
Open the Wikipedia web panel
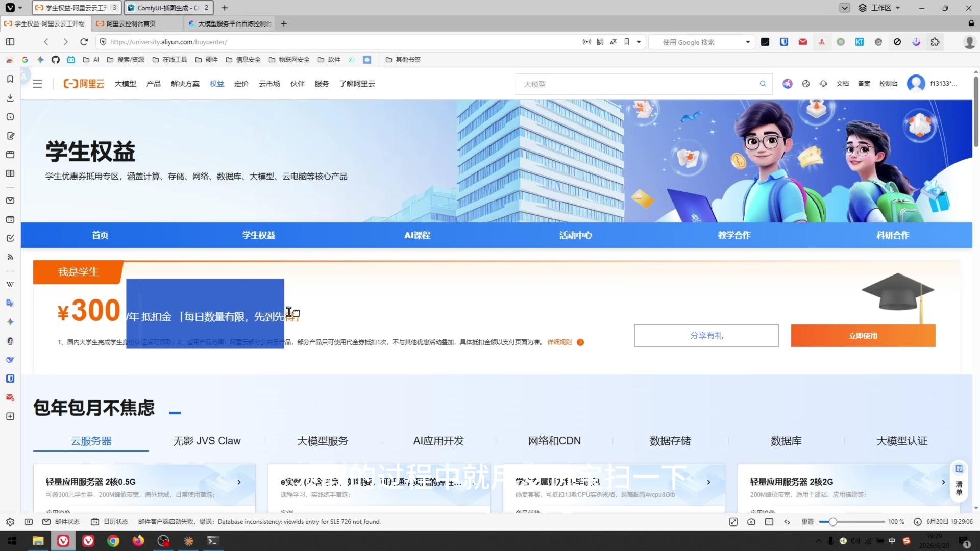10,284
